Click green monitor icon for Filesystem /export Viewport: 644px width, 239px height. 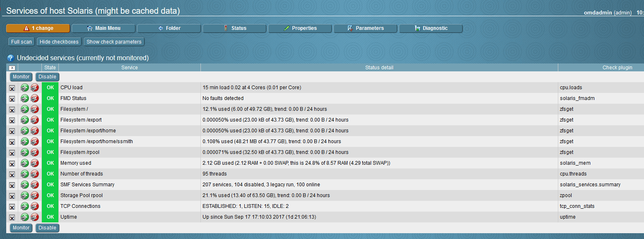point(25,120)
